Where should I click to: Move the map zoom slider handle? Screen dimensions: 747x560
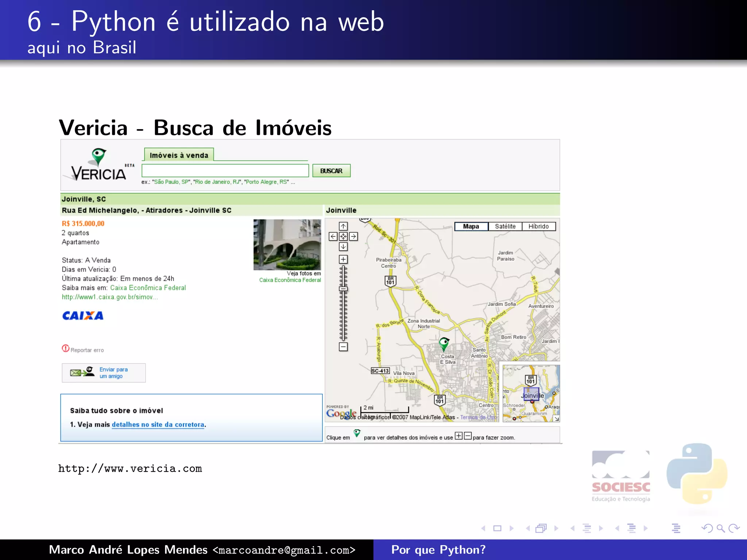[x=343, y=289]
